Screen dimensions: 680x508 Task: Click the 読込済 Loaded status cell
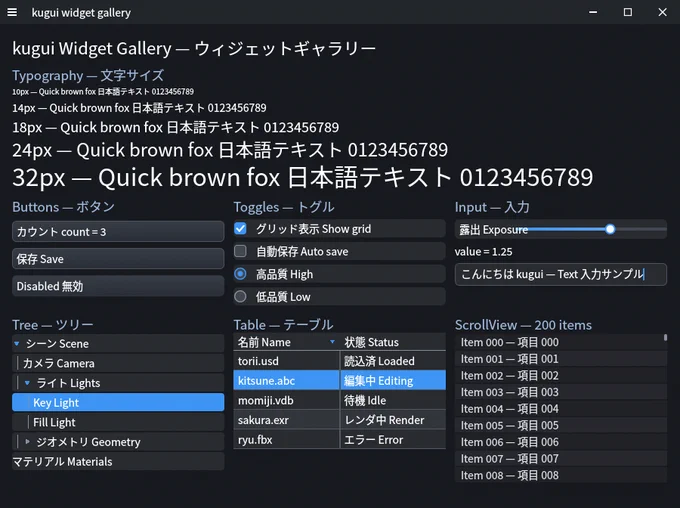[393, 361]
